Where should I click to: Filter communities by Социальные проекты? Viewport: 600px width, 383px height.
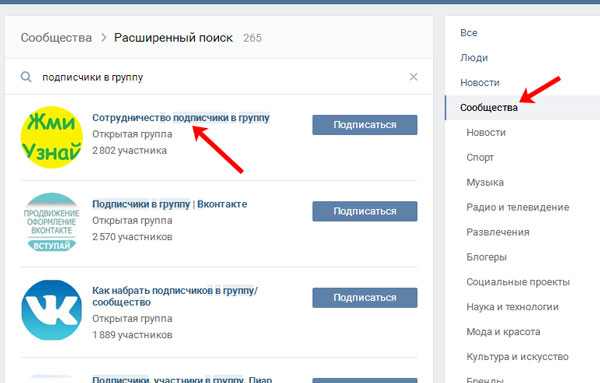pos(518,282)
